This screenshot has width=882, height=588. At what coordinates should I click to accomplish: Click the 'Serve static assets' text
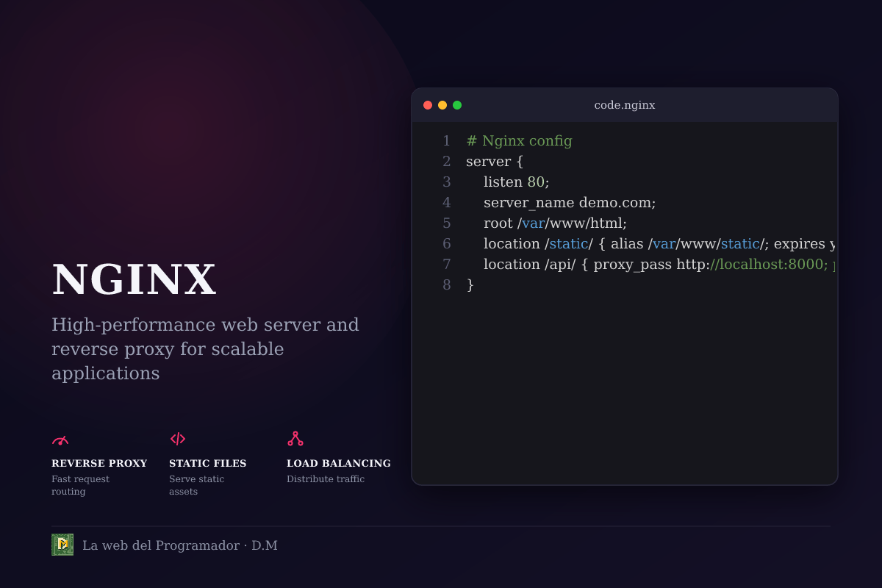click(x=197, y=485)
